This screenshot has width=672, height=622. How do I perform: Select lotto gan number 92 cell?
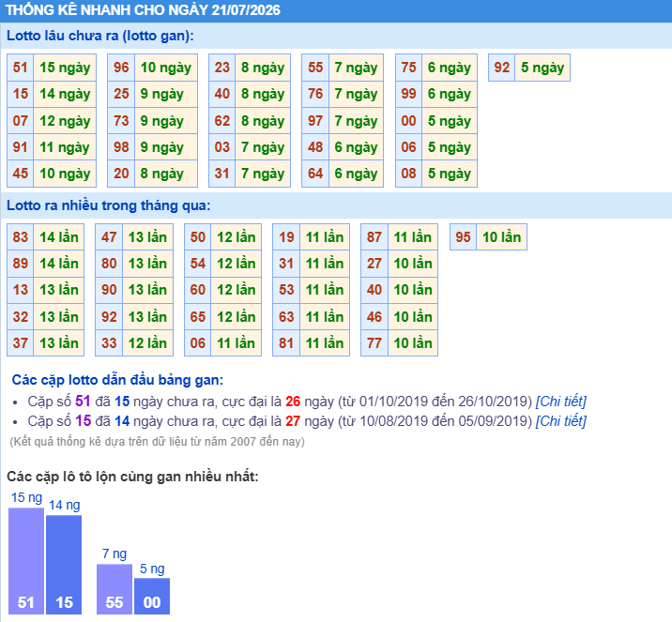502,68
